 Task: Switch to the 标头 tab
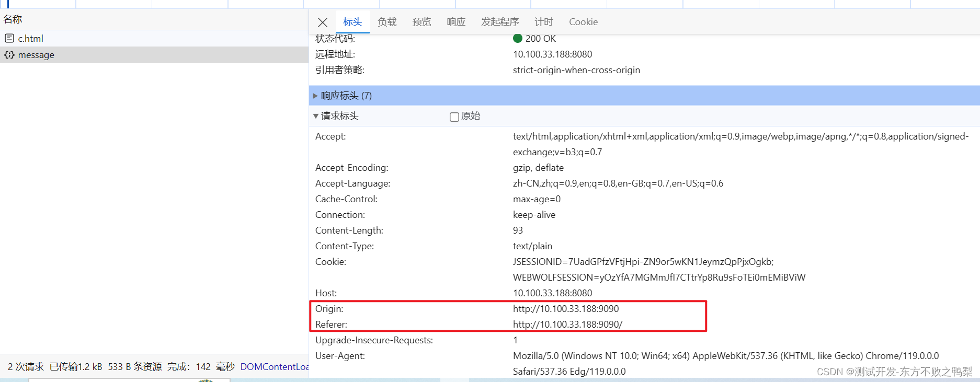click(352, 22)
